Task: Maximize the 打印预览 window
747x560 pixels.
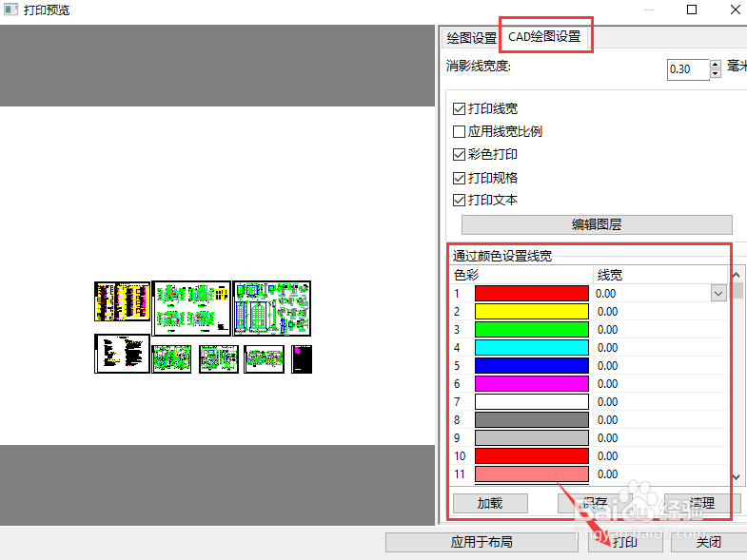Action: pos(692,10)
